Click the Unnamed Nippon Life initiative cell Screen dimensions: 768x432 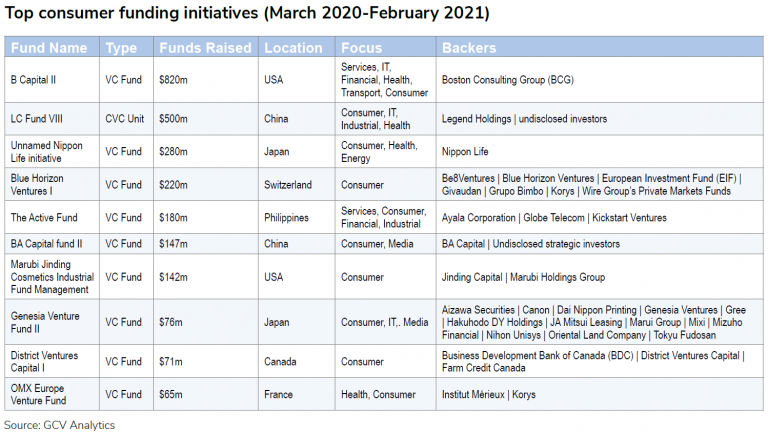click(x=46, y=152)
